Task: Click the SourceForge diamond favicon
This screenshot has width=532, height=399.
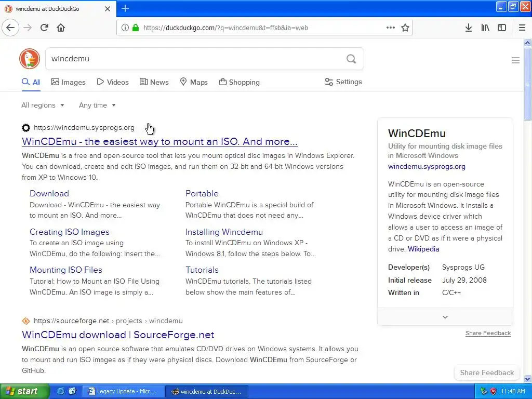Action: 26,321
